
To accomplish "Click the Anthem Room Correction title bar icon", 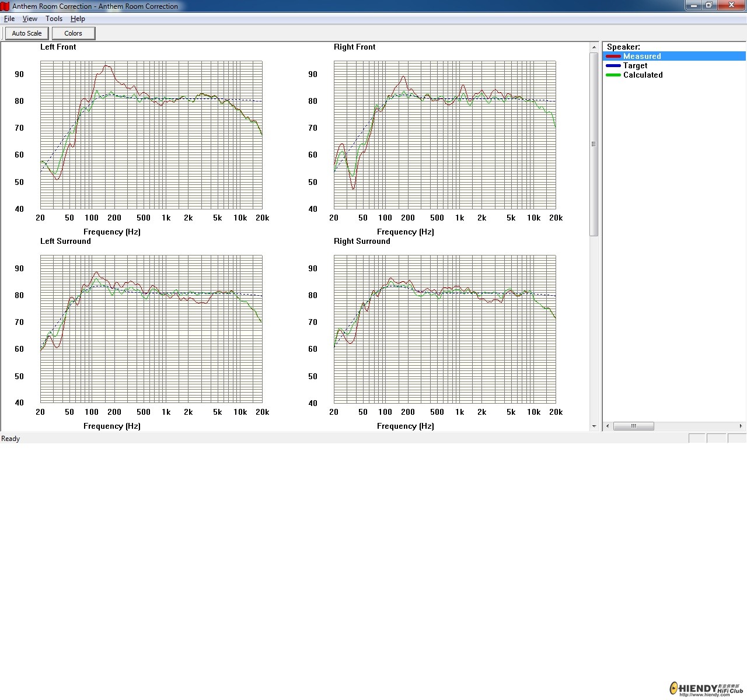I will 5,6.
